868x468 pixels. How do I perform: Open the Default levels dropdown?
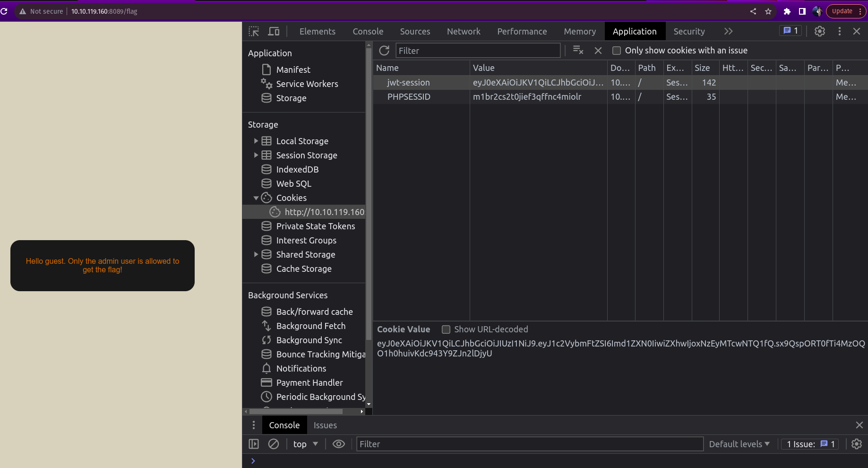[x=739, y=444]
